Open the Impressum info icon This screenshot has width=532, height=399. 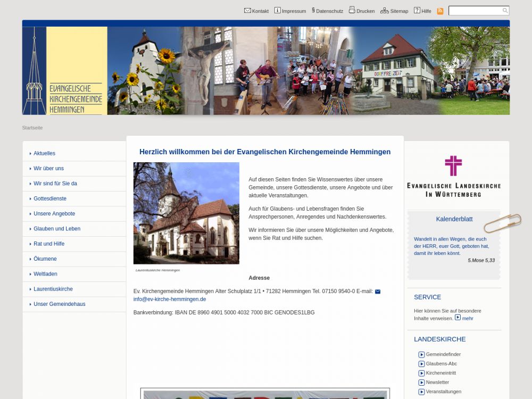277,11
